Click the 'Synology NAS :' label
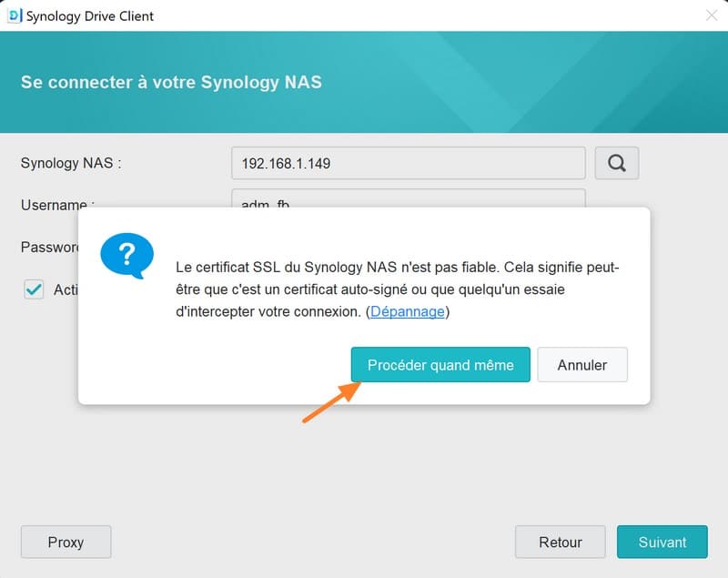This screenshot has width=728, height=578. [x=71, y=163]
